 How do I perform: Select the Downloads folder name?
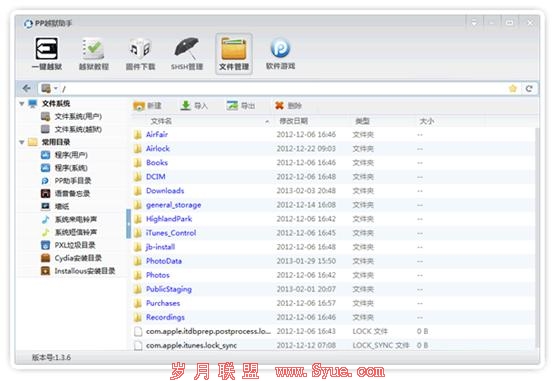pyautogui.click(x=165, y=190)
